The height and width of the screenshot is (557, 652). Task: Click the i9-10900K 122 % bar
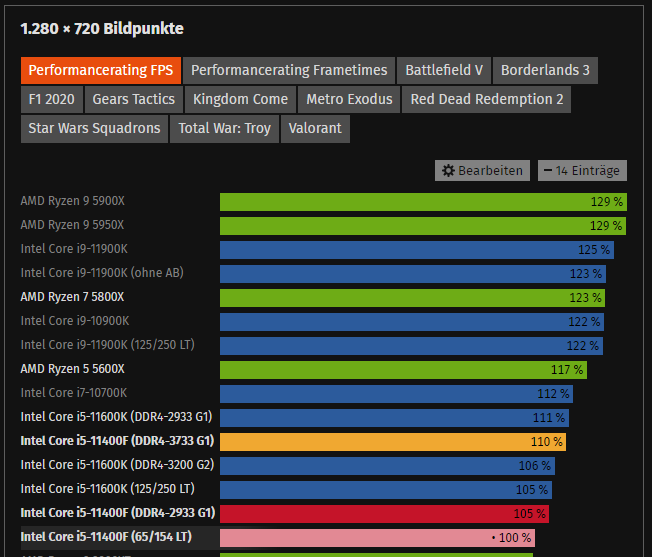pyautogui.click(x=412, y=322)
